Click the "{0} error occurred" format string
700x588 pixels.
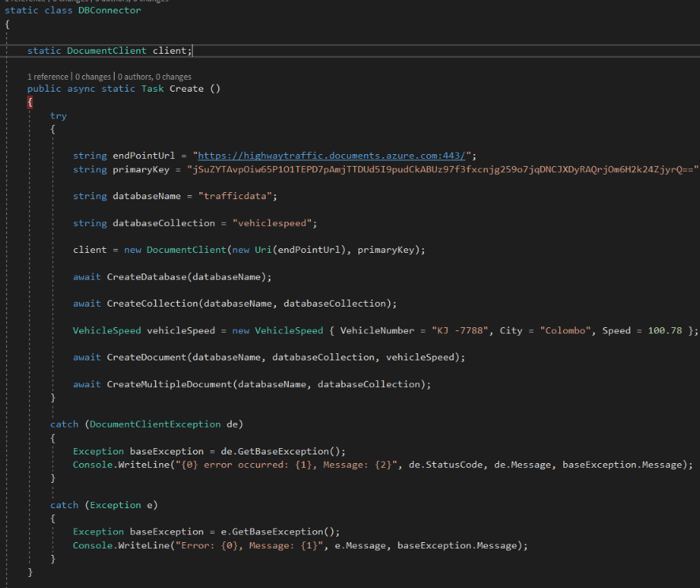(286, 465)
